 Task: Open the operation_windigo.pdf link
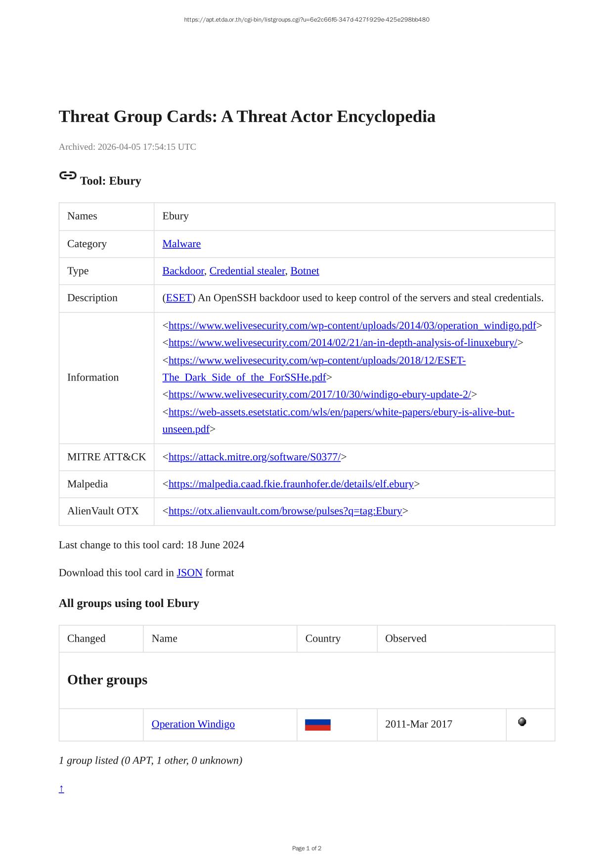[352, 326]
